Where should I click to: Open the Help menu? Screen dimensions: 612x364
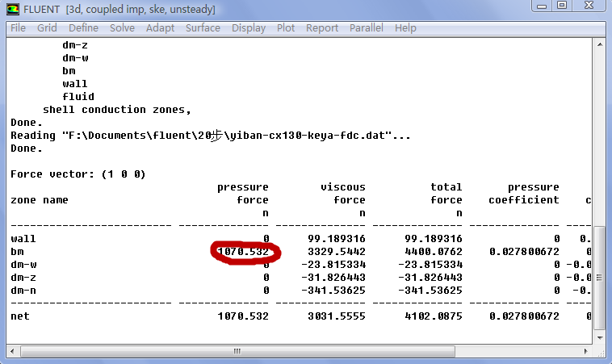click(x=405, y=28)
